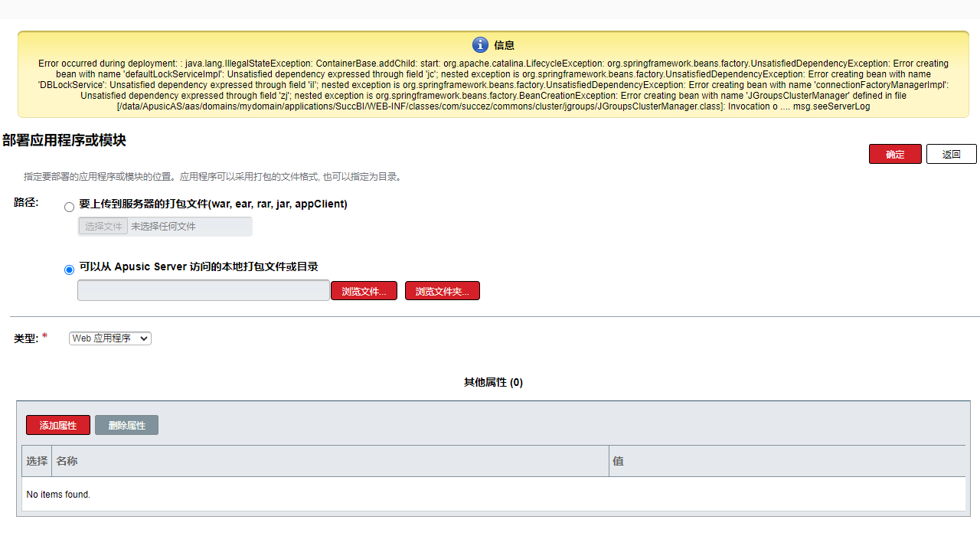
Task: Click the 其他属性 (0) table title
Action: [x=493, y=382]
